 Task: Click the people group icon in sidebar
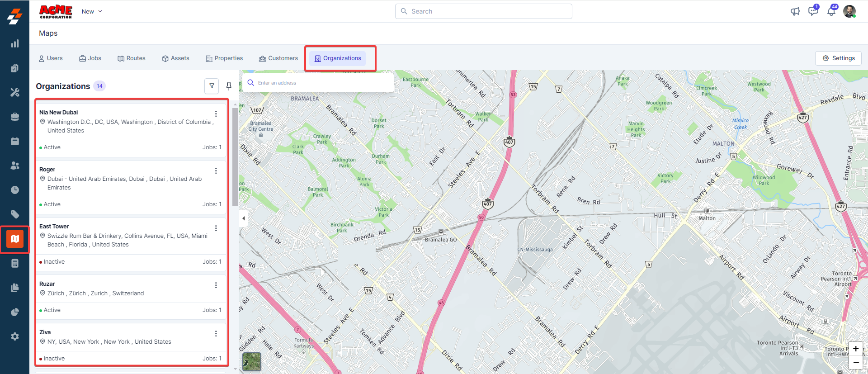(x=15, y=166)
